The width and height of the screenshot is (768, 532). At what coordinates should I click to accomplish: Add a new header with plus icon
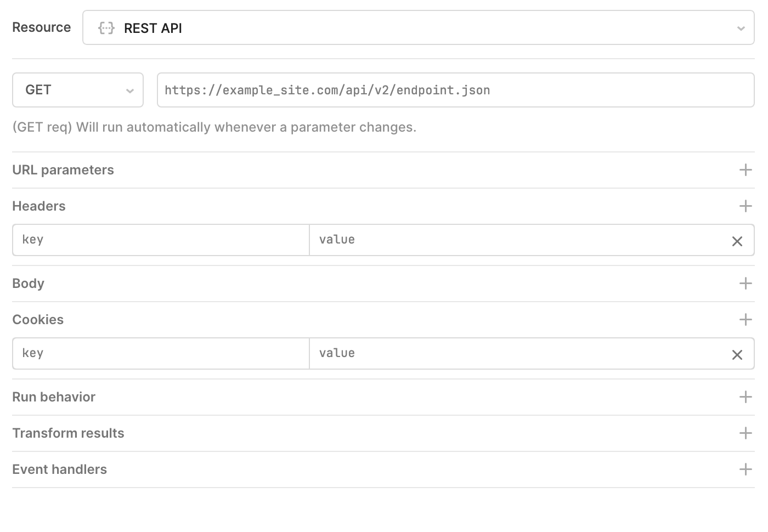(x=746, y=206)
